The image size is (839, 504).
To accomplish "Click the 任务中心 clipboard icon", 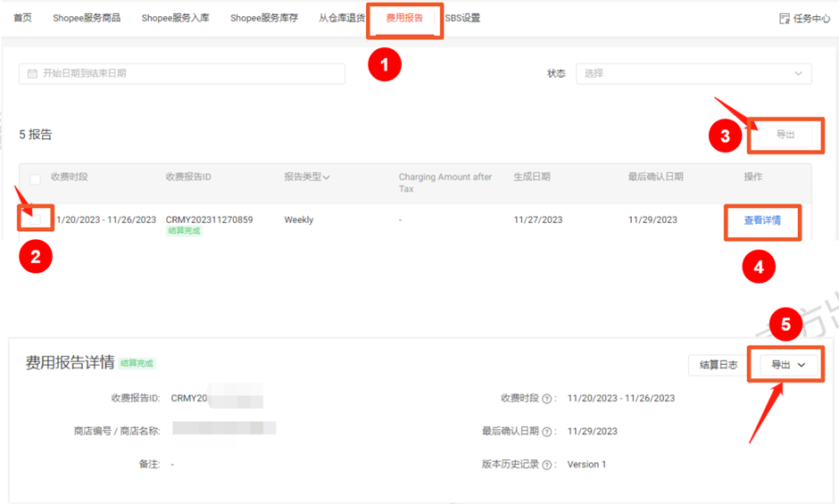I will tap(785, 19).
